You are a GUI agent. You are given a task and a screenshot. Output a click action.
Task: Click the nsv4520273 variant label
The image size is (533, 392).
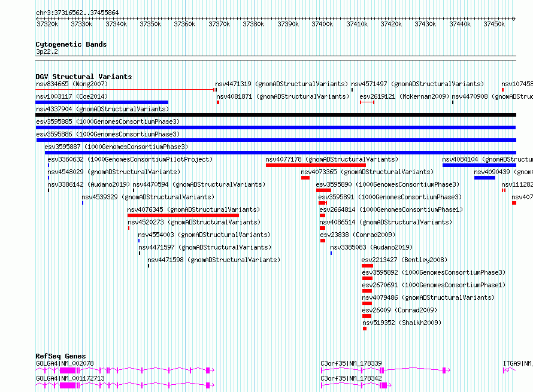pos(194,222)
